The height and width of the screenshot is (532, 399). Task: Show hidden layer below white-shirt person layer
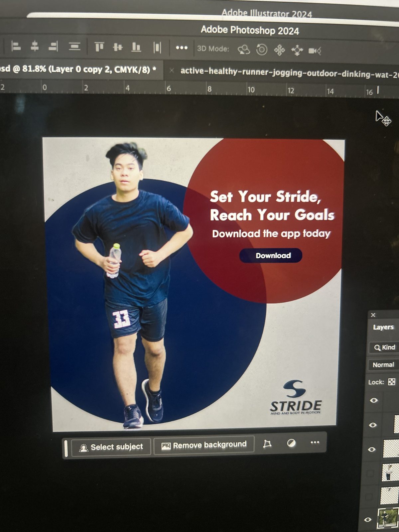(x=369, y=497)
